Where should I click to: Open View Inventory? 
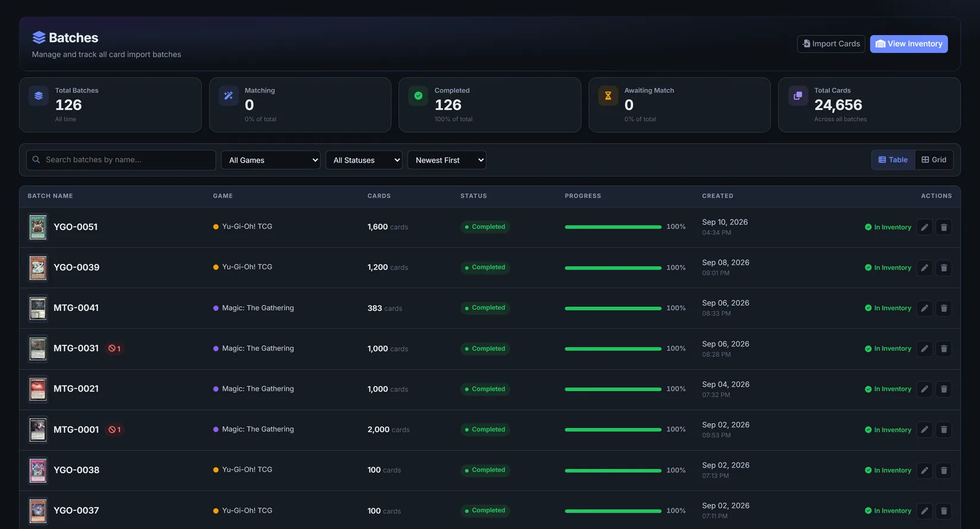tap(909, 44)
